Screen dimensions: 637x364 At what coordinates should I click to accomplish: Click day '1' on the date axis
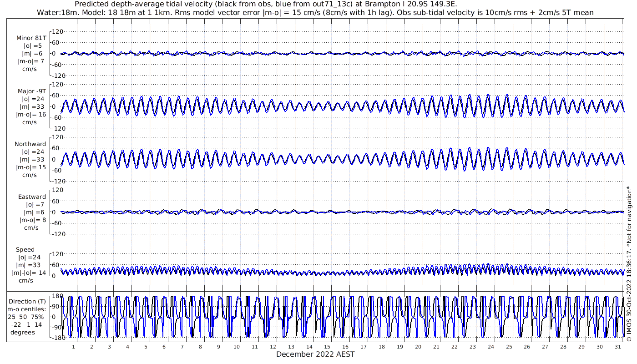[x=73, y=347]
